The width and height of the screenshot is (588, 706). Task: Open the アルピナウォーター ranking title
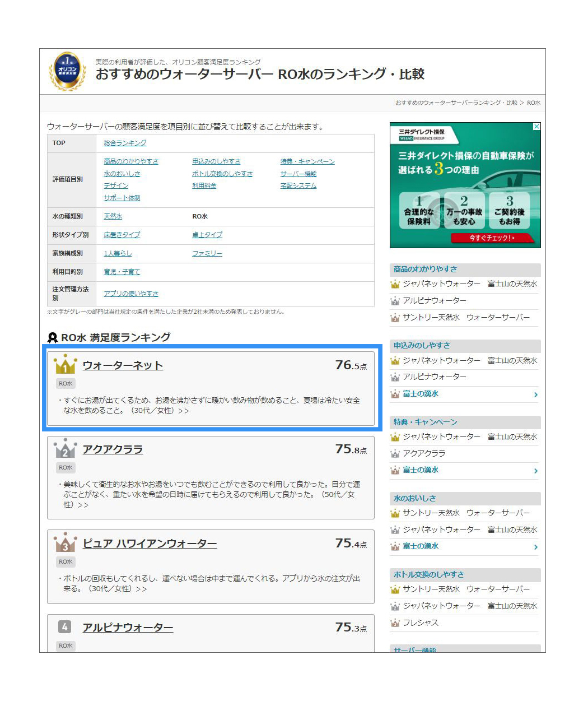[x=128, y=628]
